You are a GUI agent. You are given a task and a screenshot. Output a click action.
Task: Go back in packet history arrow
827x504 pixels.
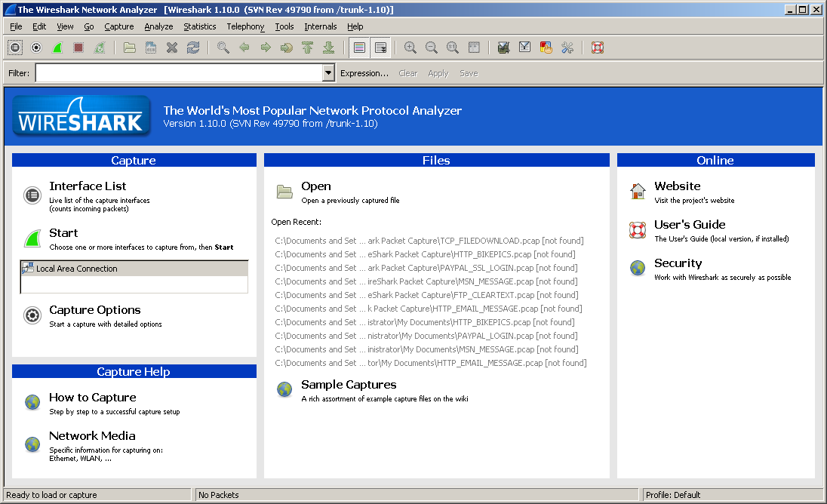[x=244, y=48]
